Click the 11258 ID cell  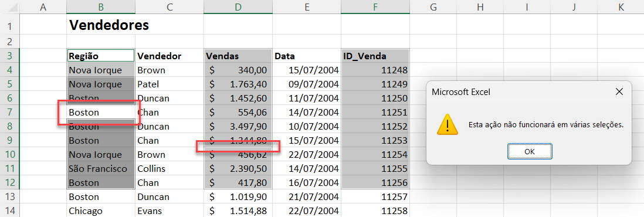375,211
